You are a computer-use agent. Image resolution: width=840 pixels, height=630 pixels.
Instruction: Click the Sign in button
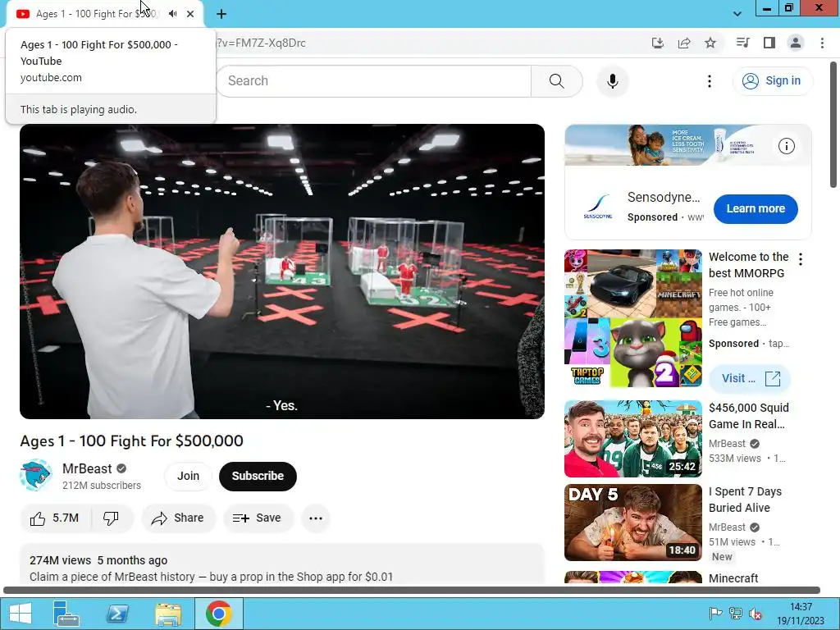[x=772, y=81]
